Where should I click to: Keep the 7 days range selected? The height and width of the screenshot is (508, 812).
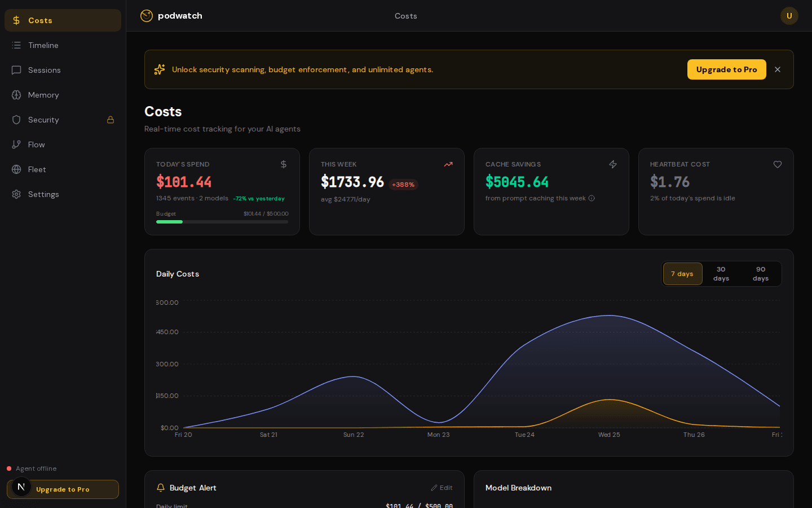click(682, 274)
